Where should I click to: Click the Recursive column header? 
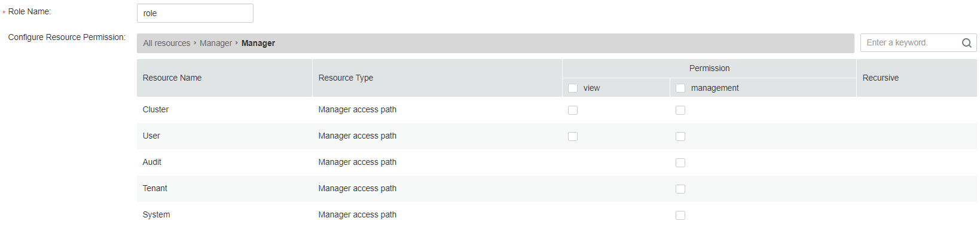[x=881, y=78]
